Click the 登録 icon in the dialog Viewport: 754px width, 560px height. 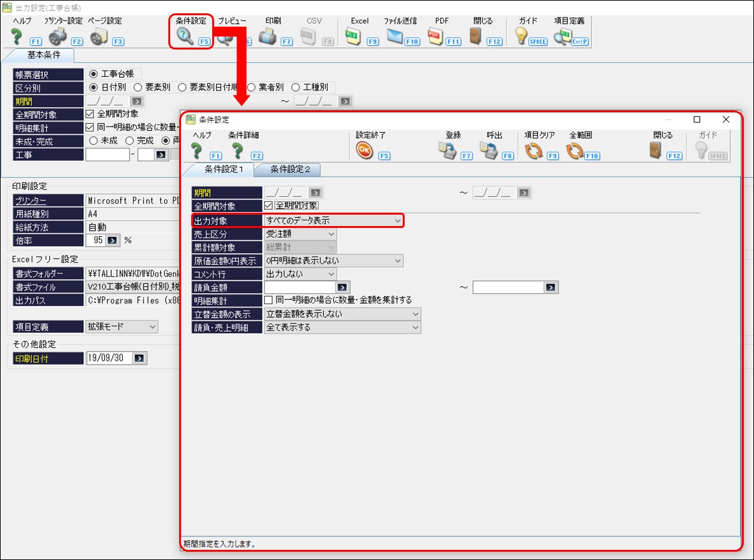[448, 151]
